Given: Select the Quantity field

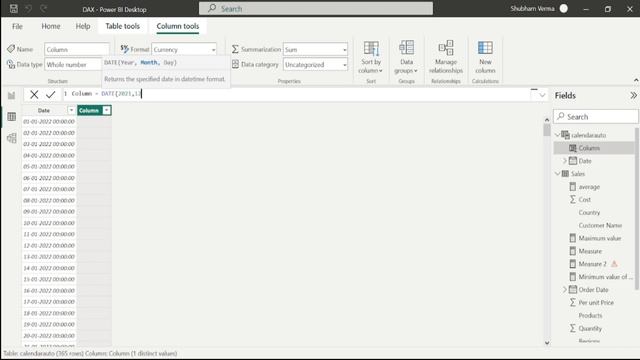Looking at the screenshot, I should [x=590, y=328].
